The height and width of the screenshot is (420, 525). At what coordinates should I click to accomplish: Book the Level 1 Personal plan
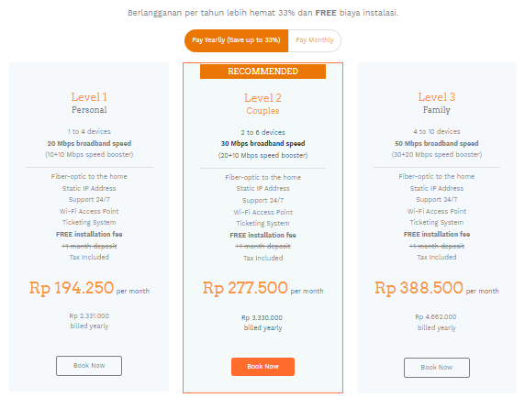(89, 366)
